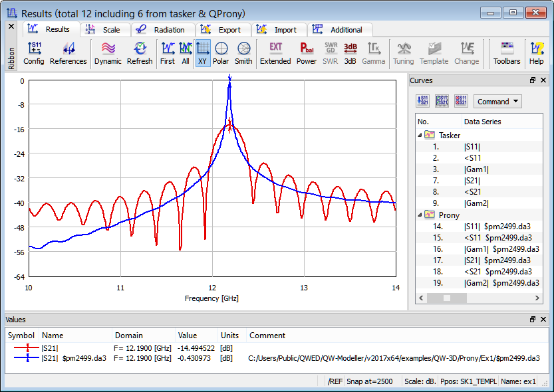Toggle the XY plot view

(203, 53)
